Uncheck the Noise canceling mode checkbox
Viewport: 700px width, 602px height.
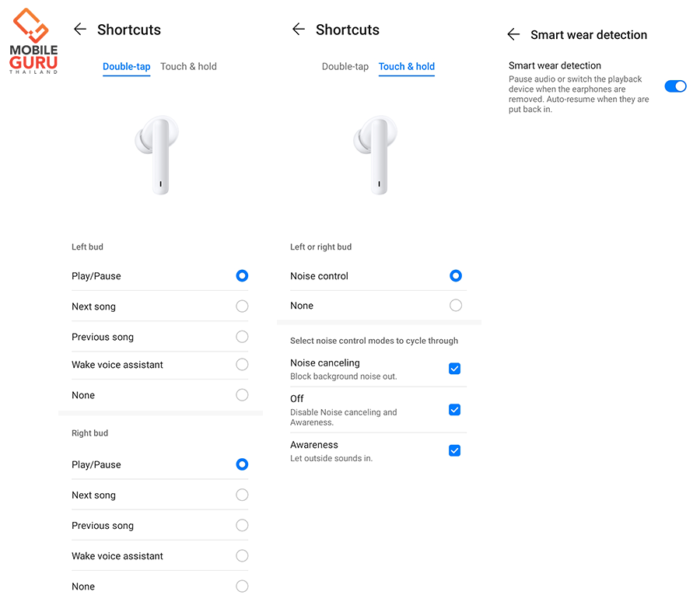(455, 369)
